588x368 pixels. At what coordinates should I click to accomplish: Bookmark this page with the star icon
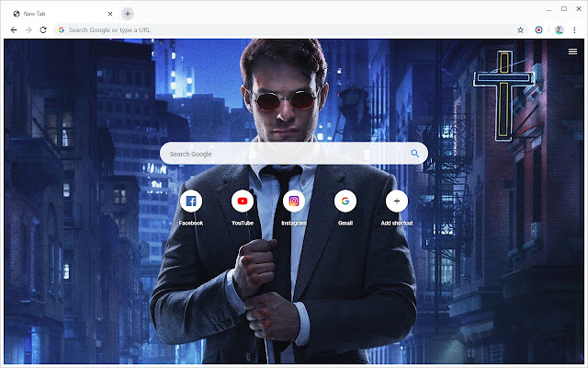coord(520,30)
